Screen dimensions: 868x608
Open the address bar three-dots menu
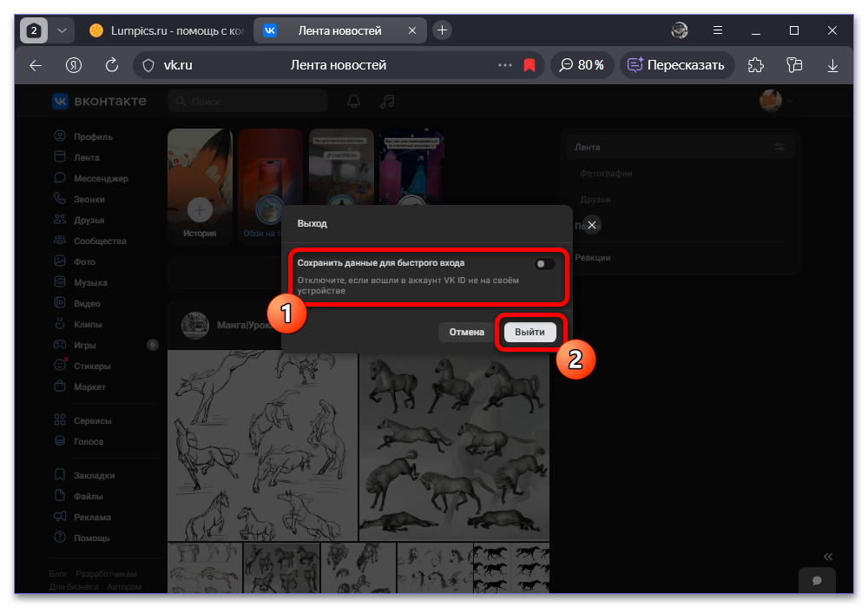[x=505, y=65]
